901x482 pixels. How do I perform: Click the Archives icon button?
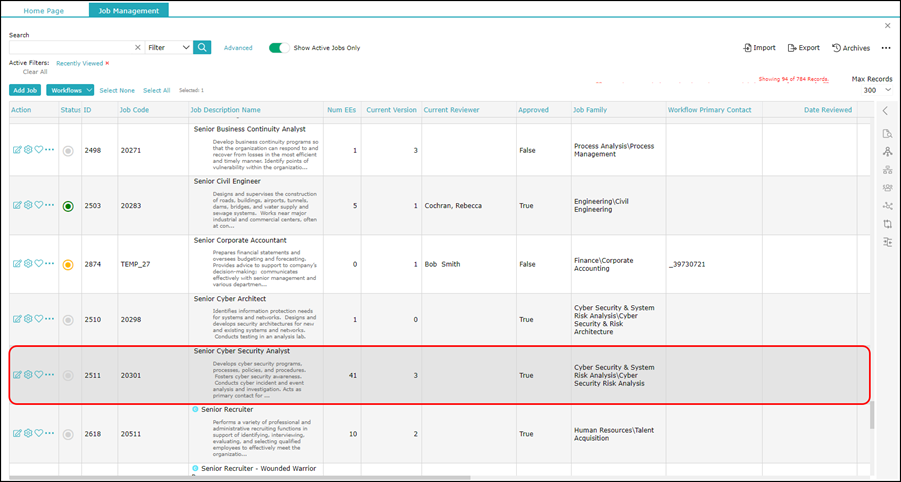(850, 48)
